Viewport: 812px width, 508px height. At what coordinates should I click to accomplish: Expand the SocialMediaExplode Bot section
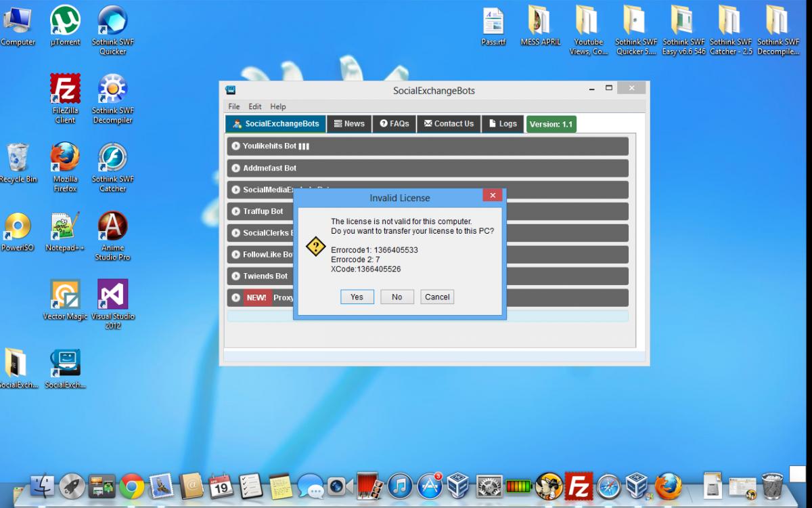428,190
